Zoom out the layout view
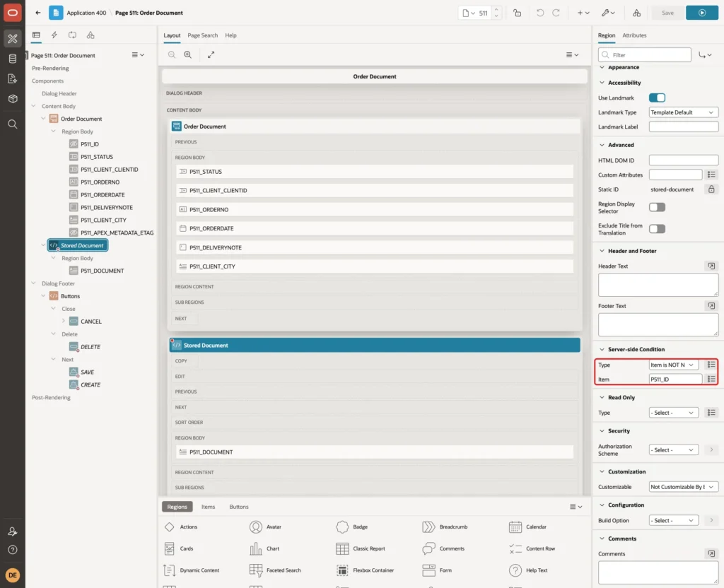 (x=172, y=54)
